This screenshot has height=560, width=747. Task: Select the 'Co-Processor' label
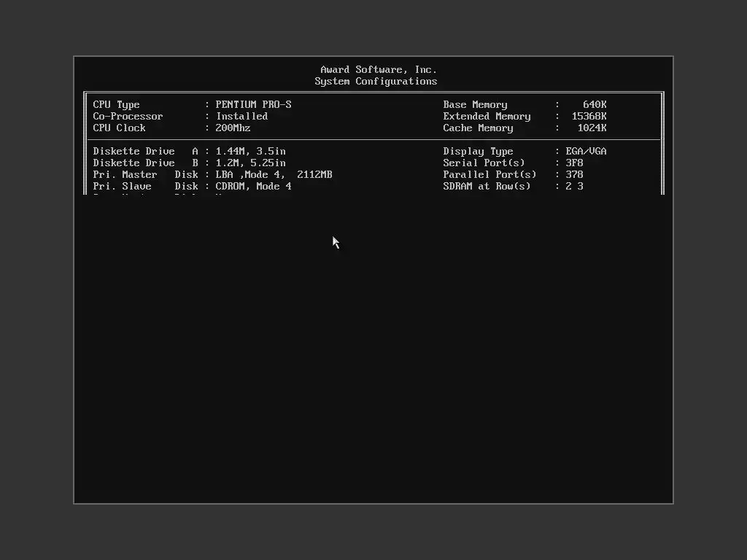128,116
